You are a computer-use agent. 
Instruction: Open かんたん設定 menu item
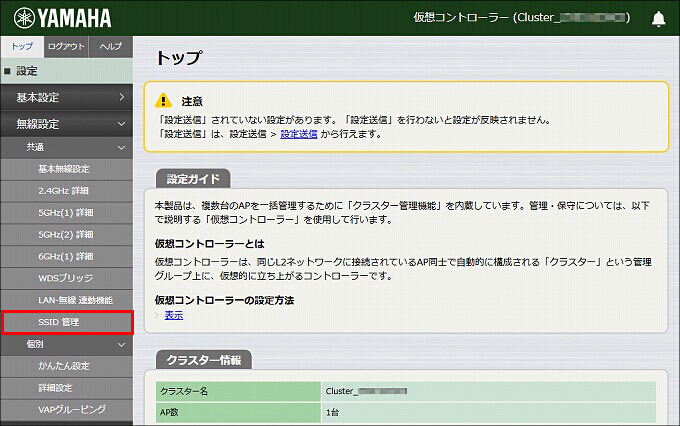point(67,366)
